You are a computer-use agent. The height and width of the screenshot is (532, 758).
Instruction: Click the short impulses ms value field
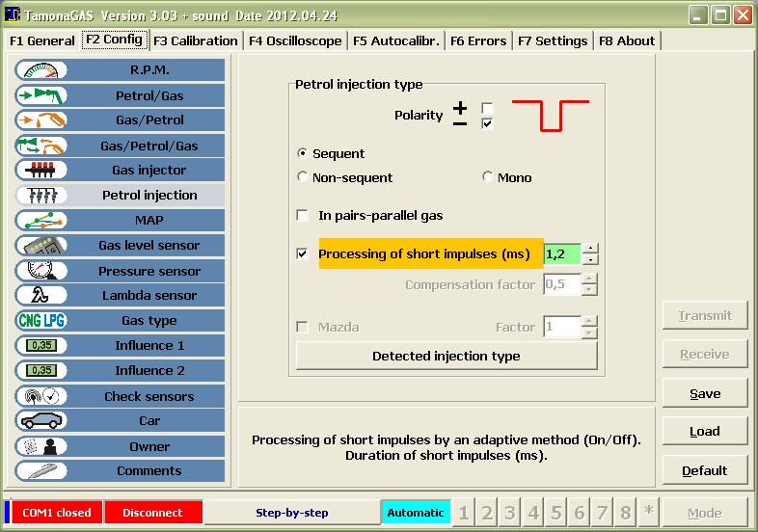coord(562,253)
